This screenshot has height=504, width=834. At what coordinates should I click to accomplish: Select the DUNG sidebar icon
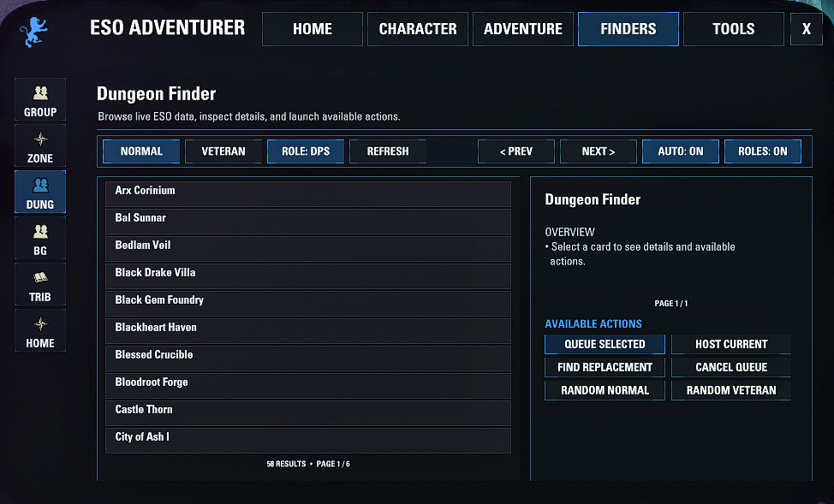tap(40, 192)
